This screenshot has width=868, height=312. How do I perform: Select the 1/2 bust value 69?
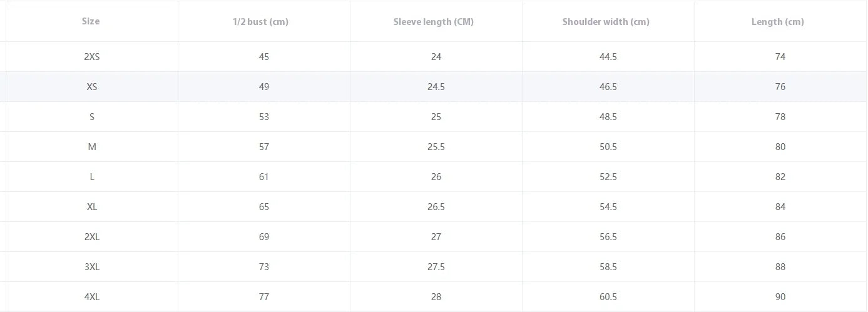(264, 237)
